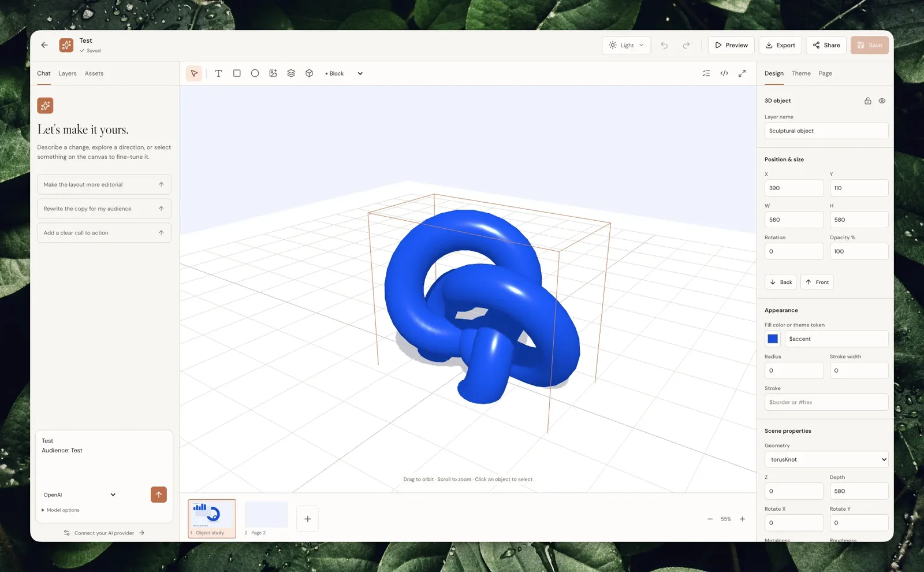Open the Theme tab
Viewport: 924px width, 572px height.
click(801, 73)
